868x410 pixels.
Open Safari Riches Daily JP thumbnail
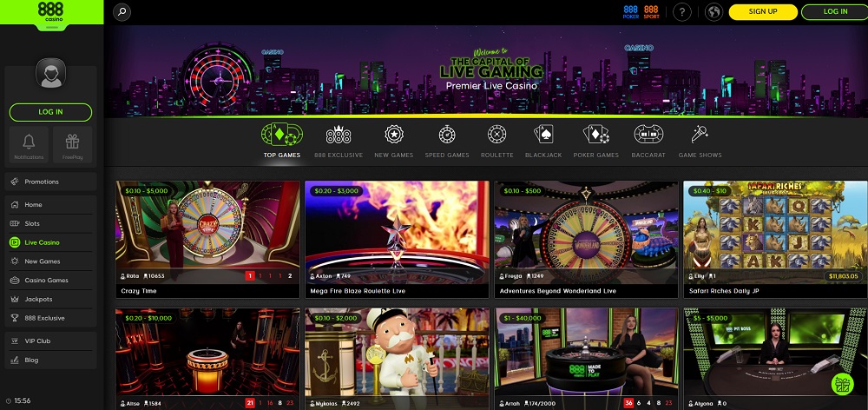pos(775,240)
